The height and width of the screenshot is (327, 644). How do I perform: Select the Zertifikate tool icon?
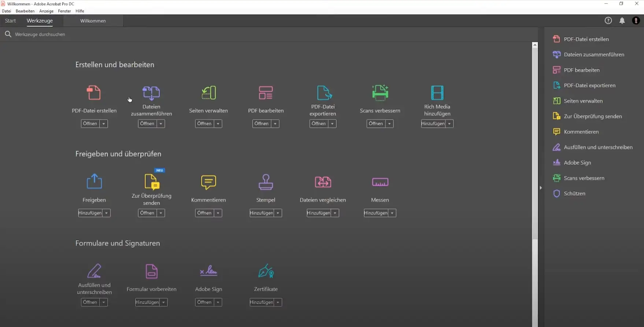click(x=266, y=271)
